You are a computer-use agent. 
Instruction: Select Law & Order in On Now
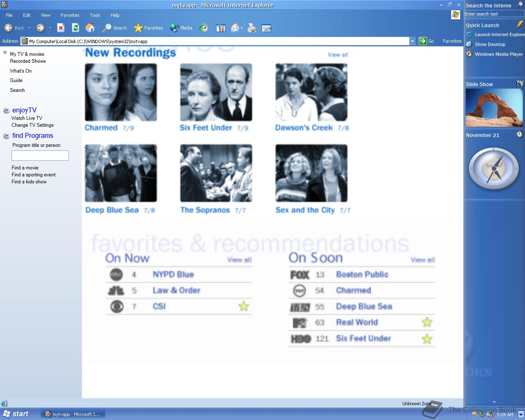pos(176,290)
